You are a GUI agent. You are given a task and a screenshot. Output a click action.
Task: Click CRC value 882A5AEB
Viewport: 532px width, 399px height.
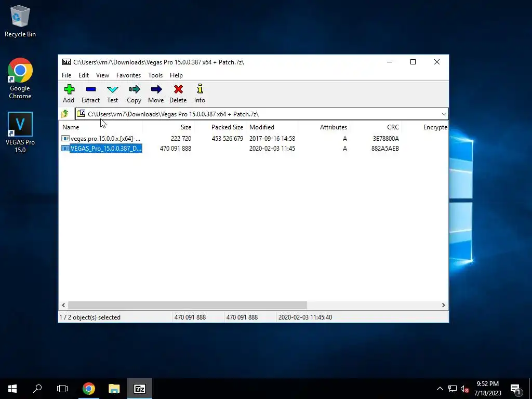[385, 148]
